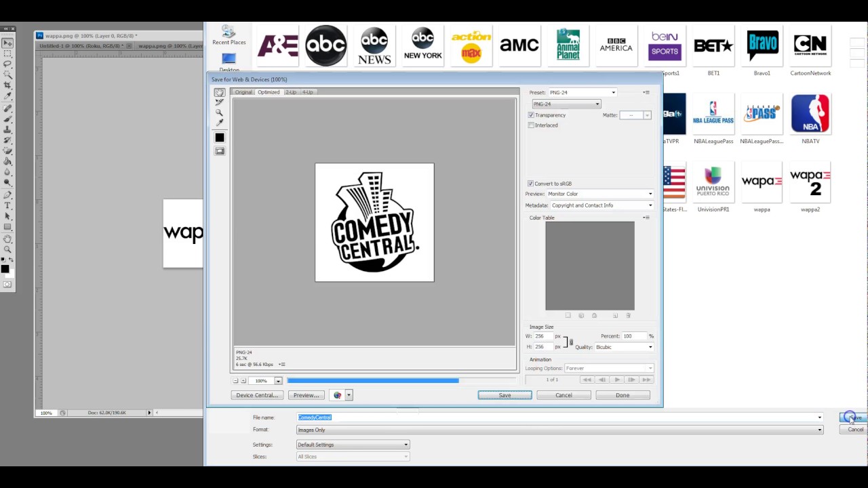Click the zoom out minus button
The image size is (868, 488).
(x=236, y=381)
